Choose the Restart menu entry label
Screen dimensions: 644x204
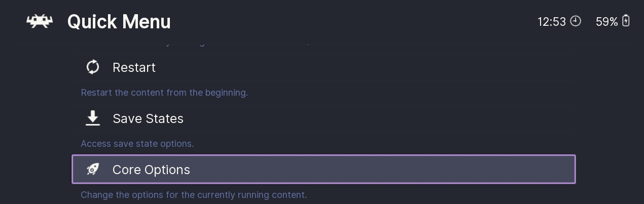pyautogui.click(x=134, y=67)
